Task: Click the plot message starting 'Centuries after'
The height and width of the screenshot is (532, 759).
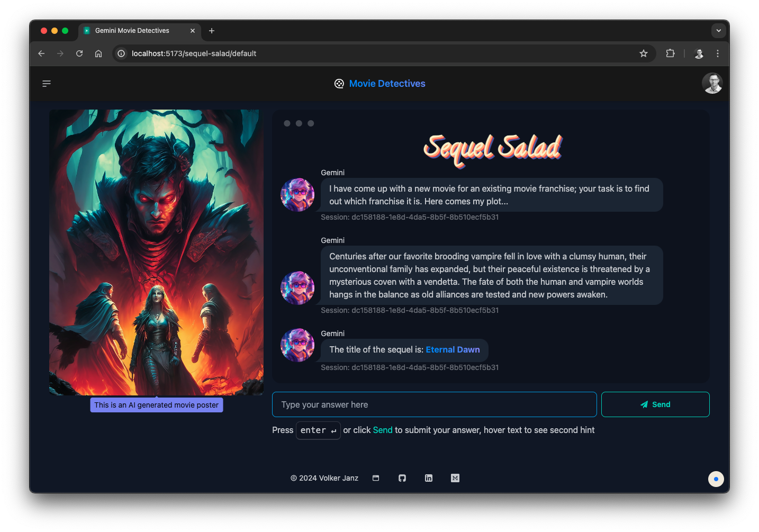Action: [492, 275]
